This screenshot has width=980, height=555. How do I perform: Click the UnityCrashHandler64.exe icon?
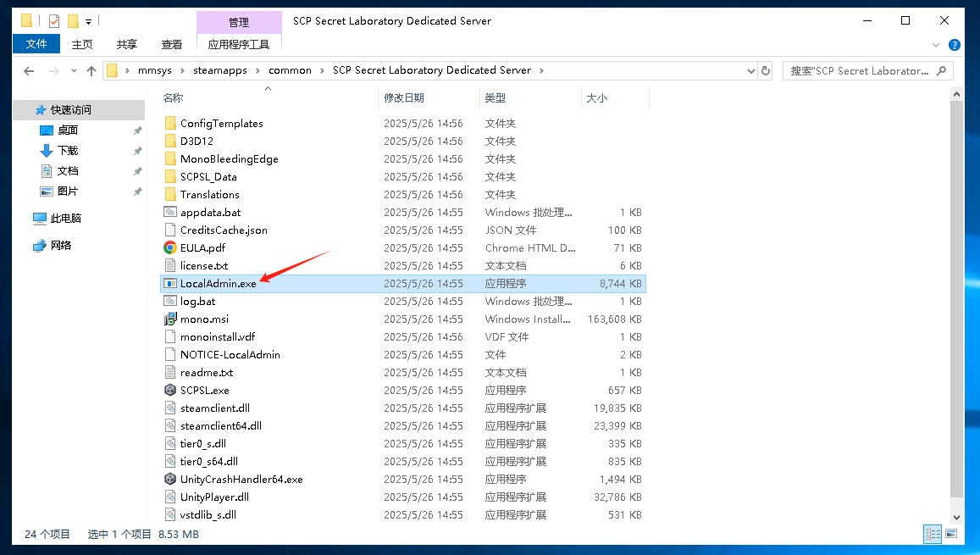coord(170,479)
